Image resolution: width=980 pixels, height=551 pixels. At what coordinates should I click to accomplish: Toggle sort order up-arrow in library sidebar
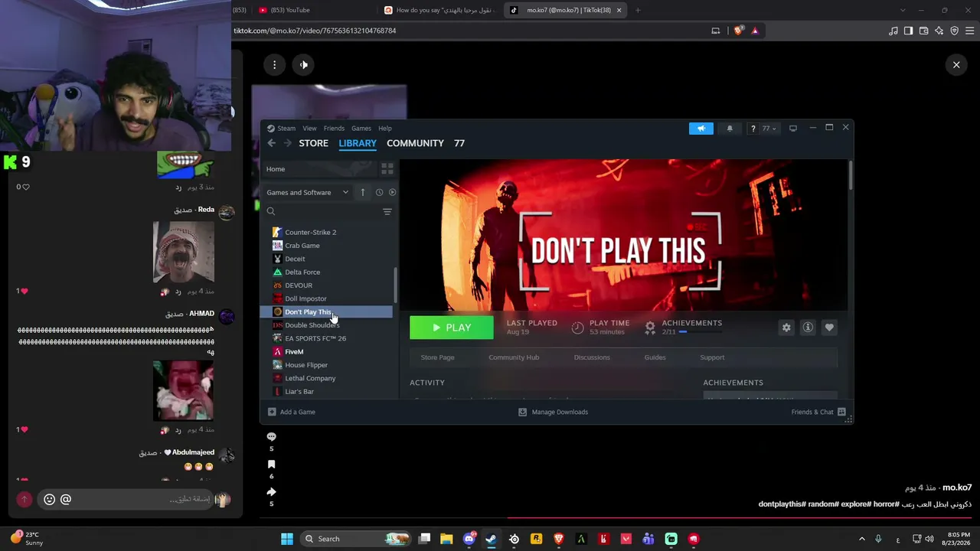[x=363, y=192]
